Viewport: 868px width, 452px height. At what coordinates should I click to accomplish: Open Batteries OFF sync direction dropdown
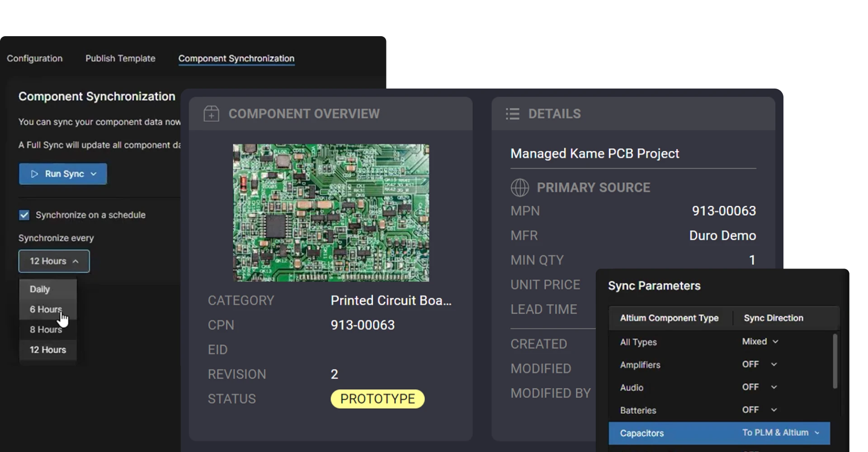(759, 410)
